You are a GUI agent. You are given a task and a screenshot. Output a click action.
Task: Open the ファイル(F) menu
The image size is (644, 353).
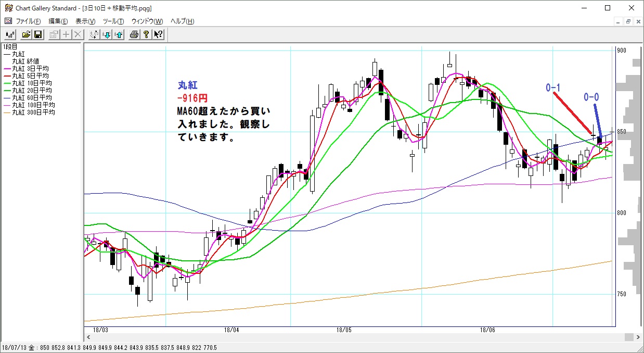coord(28,21)
